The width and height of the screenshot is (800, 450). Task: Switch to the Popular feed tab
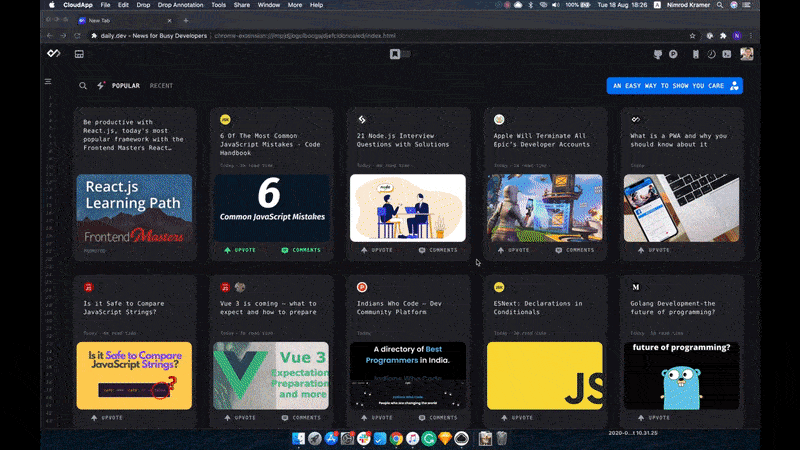(x=126, y=86)
